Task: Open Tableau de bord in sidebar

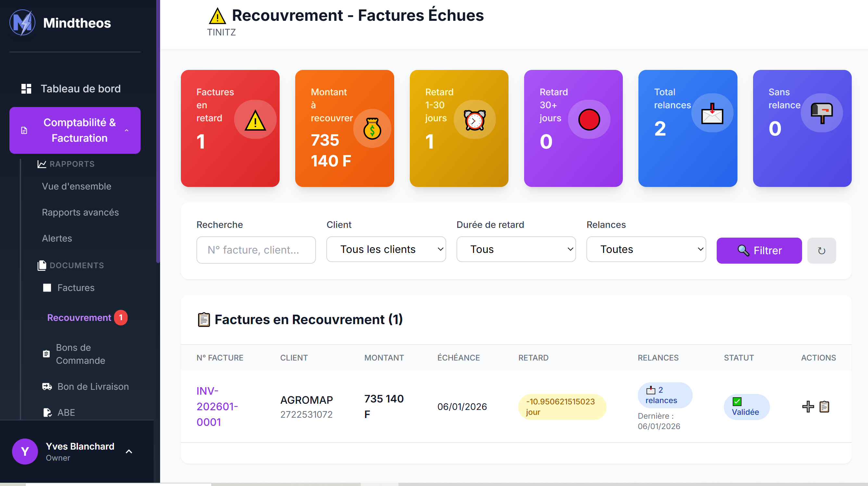Action: (x=80, y=89)
